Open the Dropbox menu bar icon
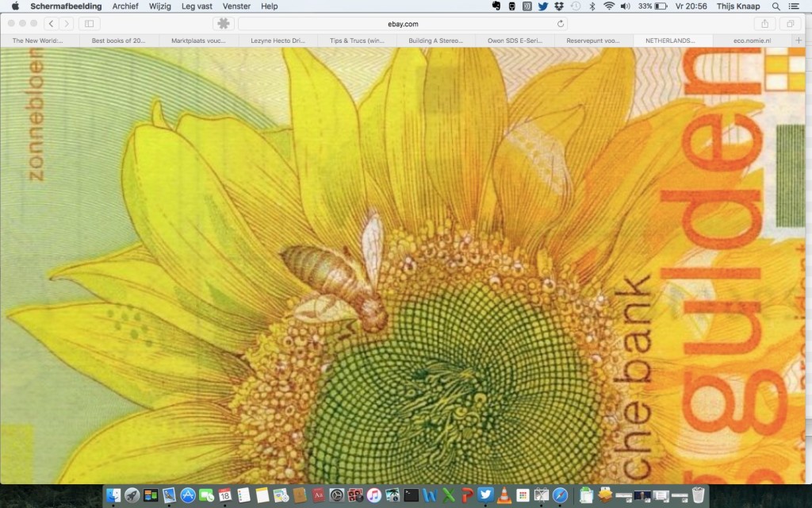The width and height of the screenshot is (812, 508). click(x=559, y=6)
